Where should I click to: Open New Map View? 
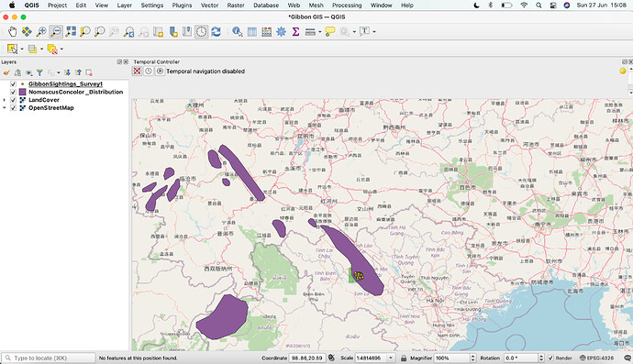tap(158, 31)
